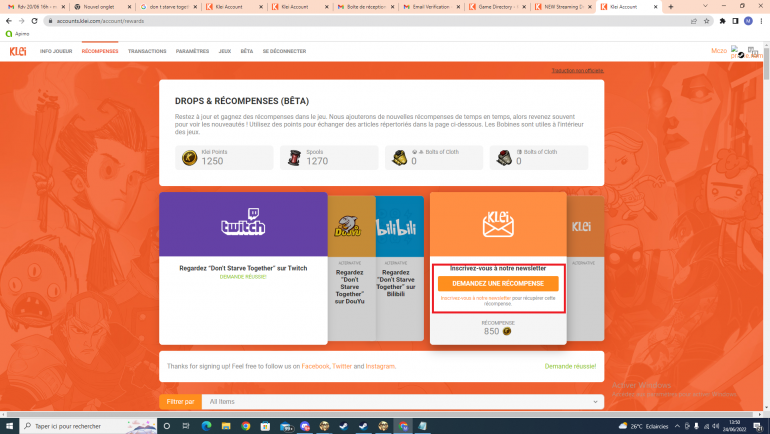Open the weather widget '26°C Eclaircies'

643,426
